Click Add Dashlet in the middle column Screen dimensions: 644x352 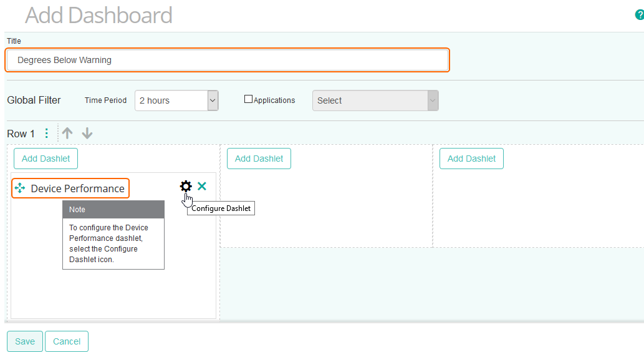point(259,159)
